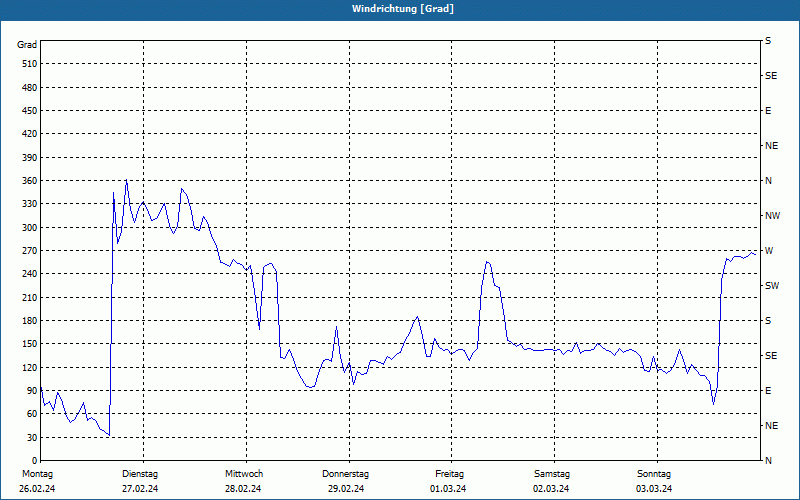The height and width of the screenshot is (500, 800).
Task: Click the 'Donnerstag' day label
Action: [x=345, y=474]
